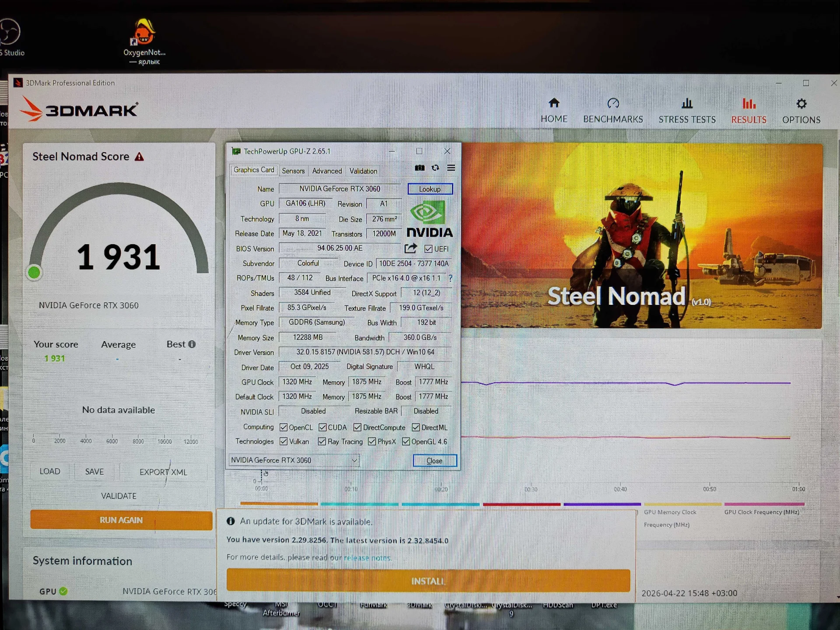Toggle the DirectML checkbox

(x=416, y=427)
